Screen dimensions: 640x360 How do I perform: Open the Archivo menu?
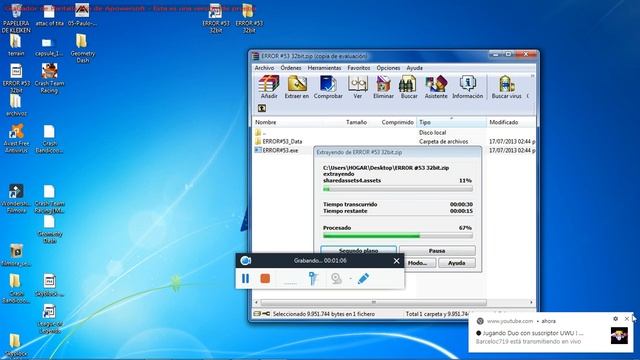coord(264,68)
